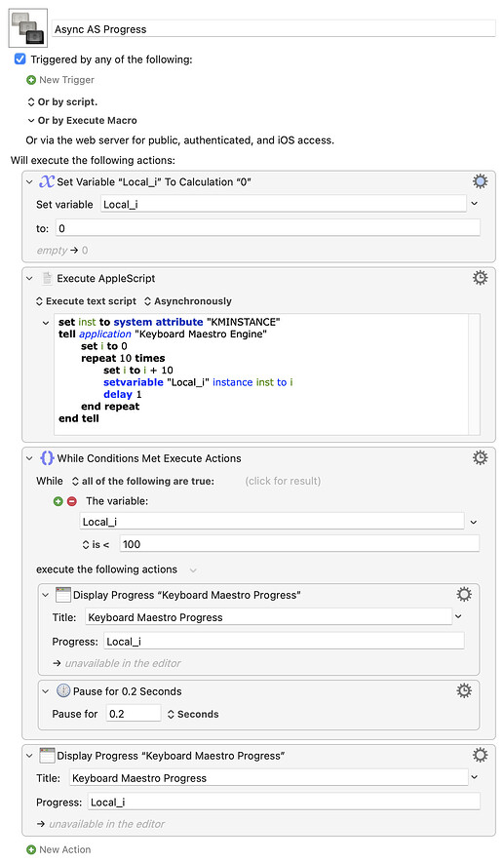504x863 pixels.
Task: Click the macro icon thumbnail
Action: [28, 28]
